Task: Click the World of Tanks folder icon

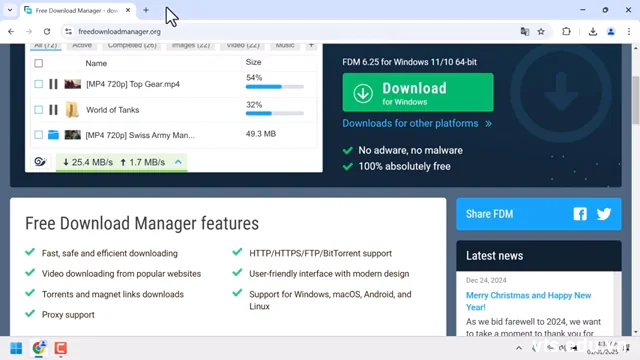Action: [x=72, y=110]
